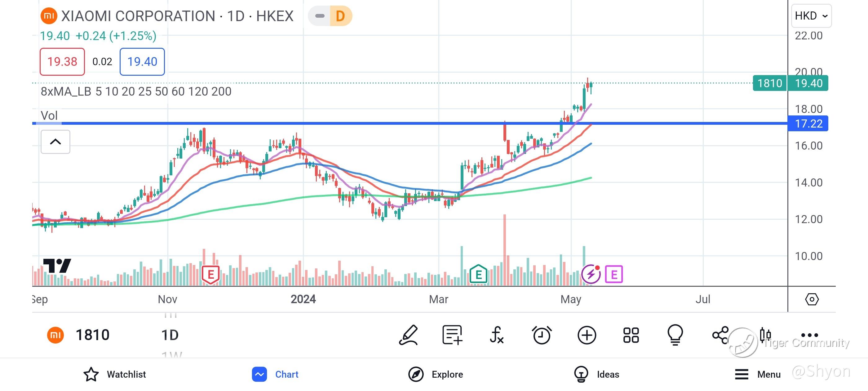Open the indicators fx icon
Viewport: 868px width, 391px height.
click(x=497, y=335)
